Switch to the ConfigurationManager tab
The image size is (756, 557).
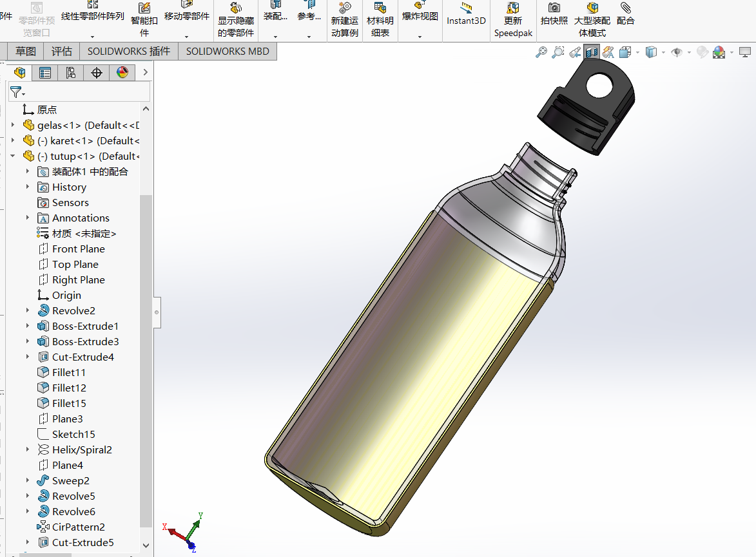coord(70,73)
